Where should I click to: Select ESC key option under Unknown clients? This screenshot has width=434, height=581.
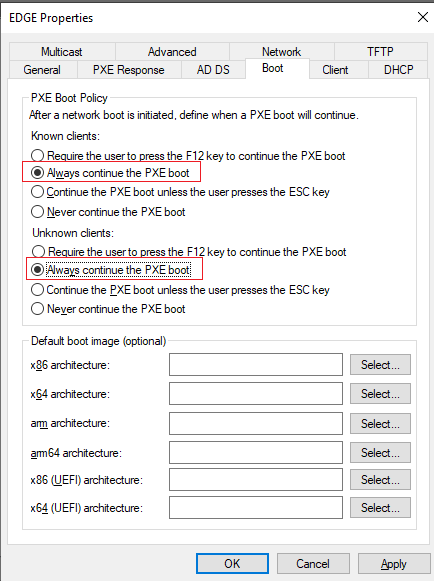point(37,290)
